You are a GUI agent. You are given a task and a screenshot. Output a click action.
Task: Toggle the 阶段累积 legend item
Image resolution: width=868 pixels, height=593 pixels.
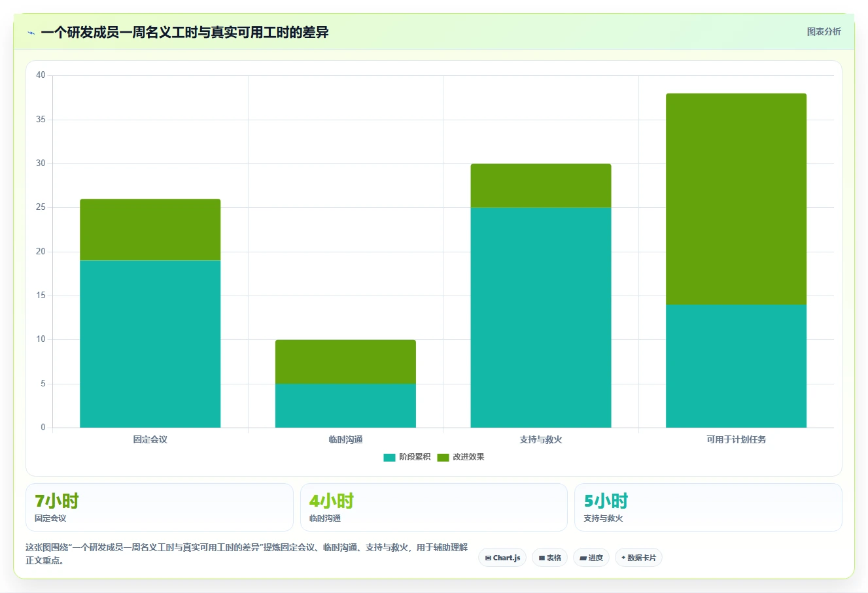click(x=407, y=457)
